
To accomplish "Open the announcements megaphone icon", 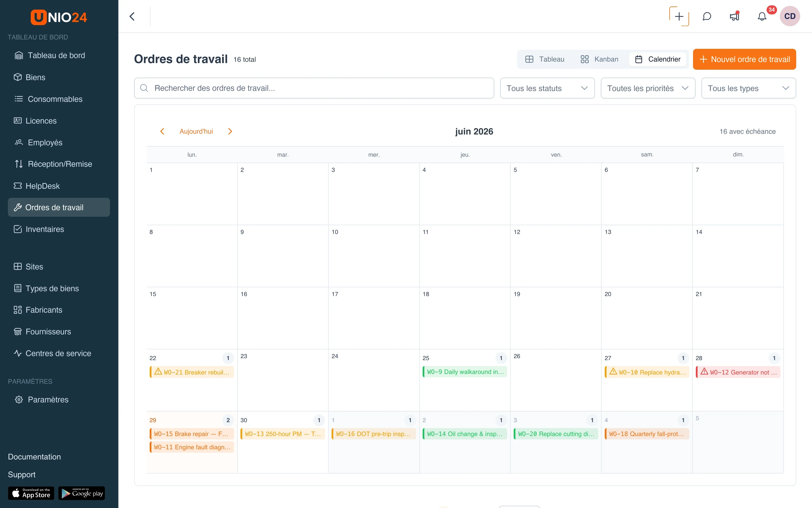I will point(734,16).
